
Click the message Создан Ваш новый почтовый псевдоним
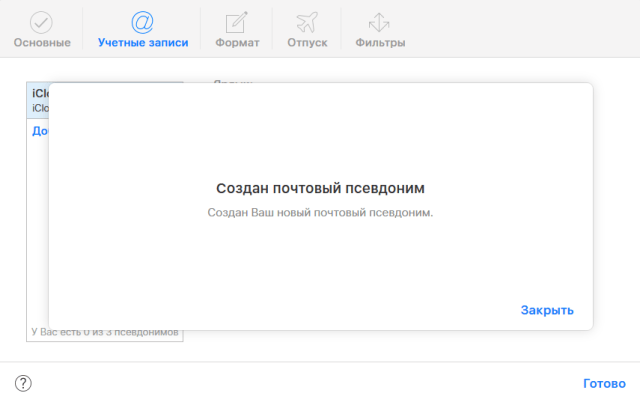coord(320,213)
